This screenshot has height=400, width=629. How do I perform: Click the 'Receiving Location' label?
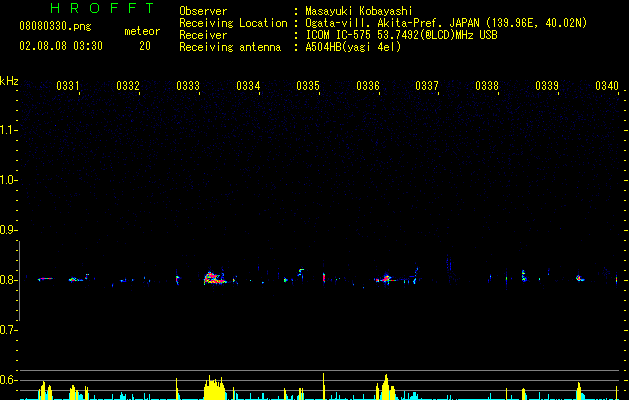pos(233,23)
